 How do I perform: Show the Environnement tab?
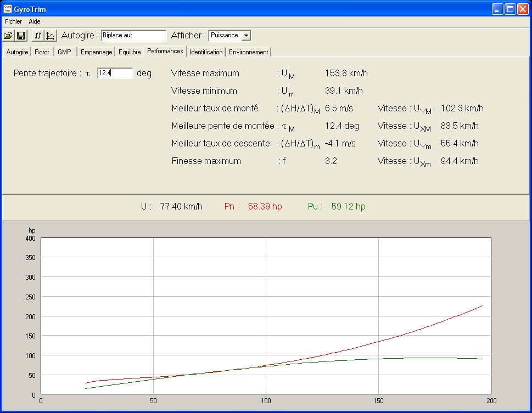coord(248,52)
